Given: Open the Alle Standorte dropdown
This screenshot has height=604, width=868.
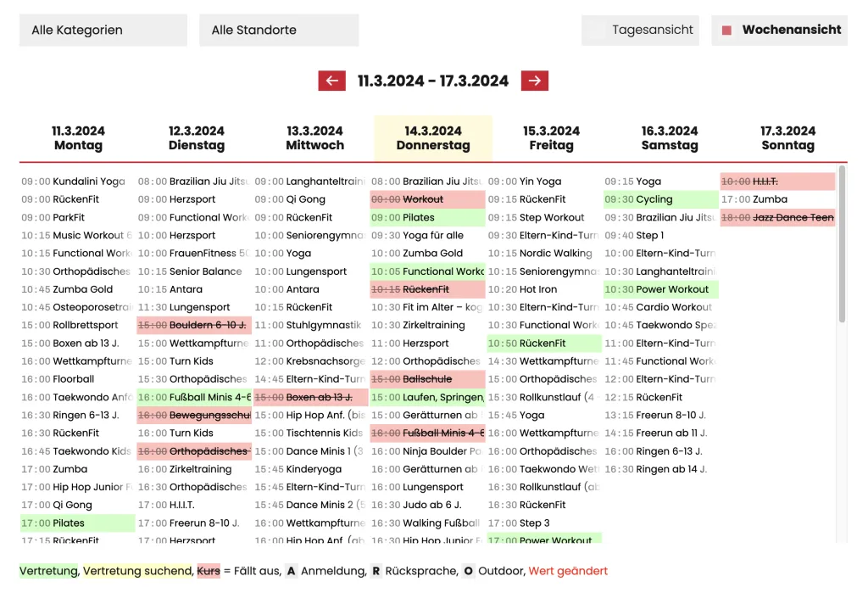Looking at the screenshot, I should click(279, 30).
